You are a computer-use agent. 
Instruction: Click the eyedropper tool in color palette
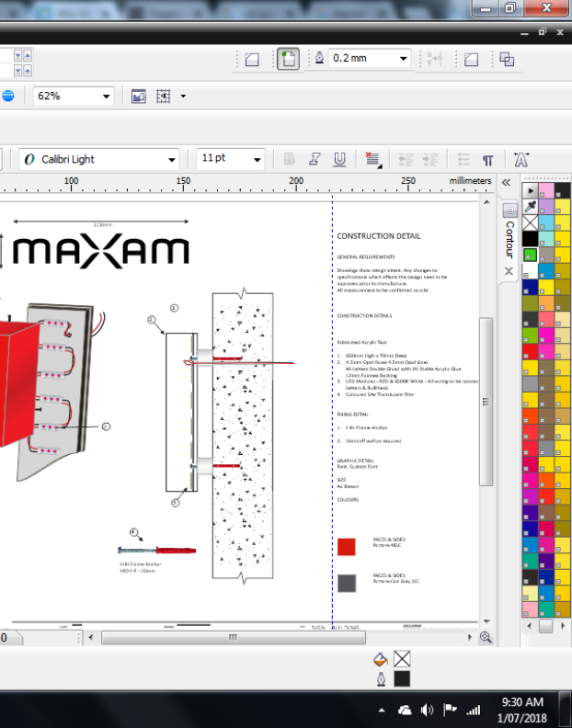531,206
